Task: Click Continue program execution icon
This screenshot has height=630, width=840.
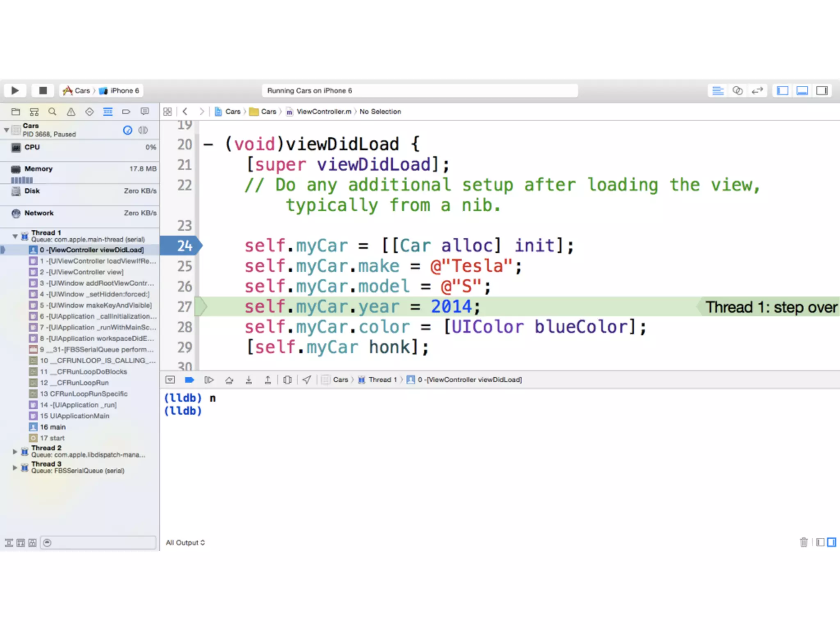Action: tap(209, 380)
